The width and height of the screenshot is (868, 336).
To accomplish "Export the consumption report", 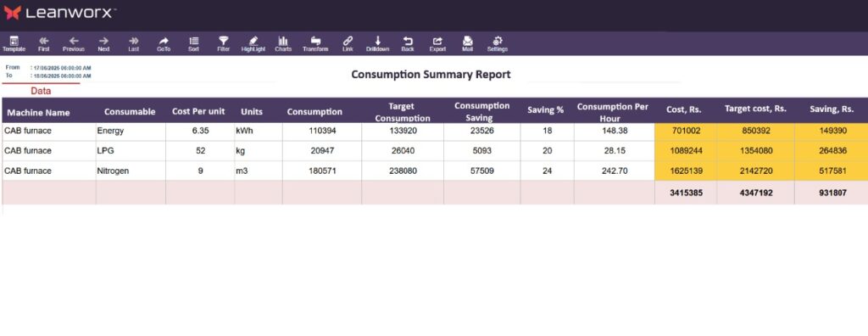I will pos(437,44).
